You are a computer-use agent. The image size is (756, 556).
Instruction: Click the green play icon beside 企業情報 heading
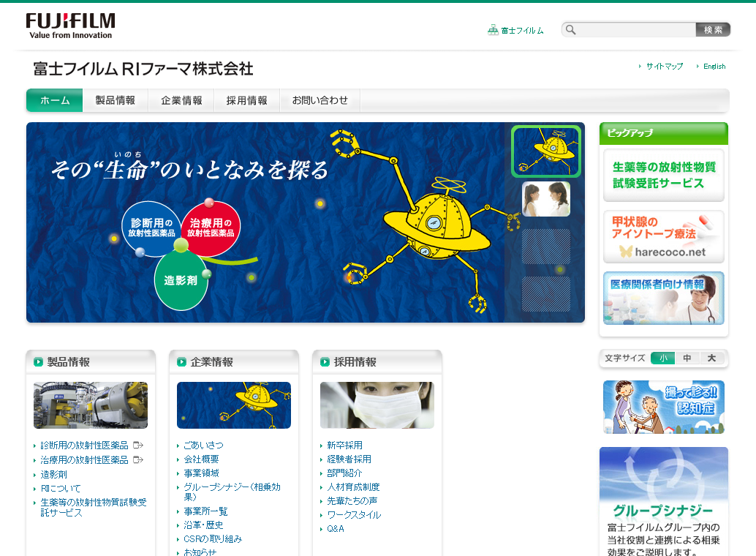182,362
